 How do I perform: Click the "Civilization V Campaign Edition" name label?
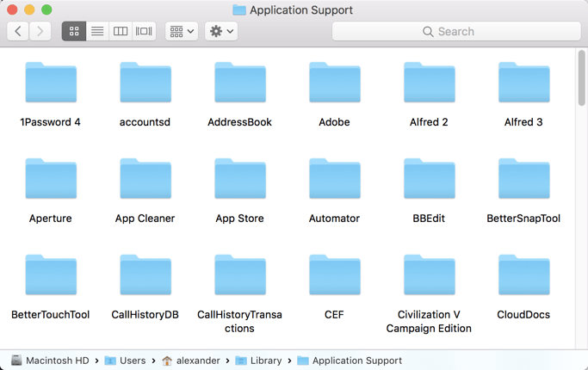pyautogui.click(x=429, y=321)
